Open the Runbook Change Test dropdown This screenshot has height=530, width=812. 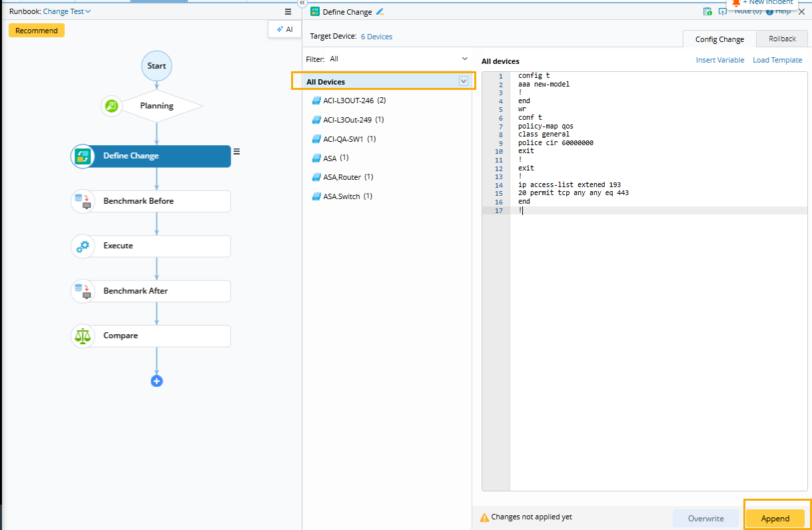tap(67, 11)
